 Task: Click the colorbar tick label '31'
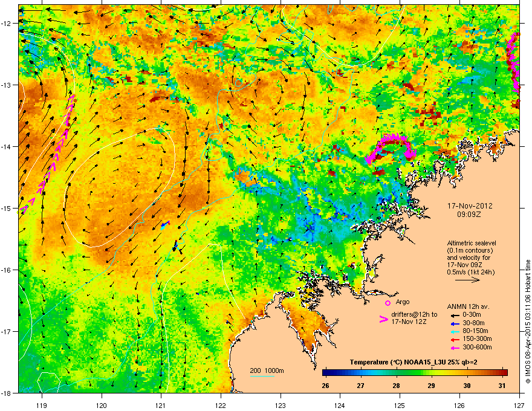(x=502, y=386)
